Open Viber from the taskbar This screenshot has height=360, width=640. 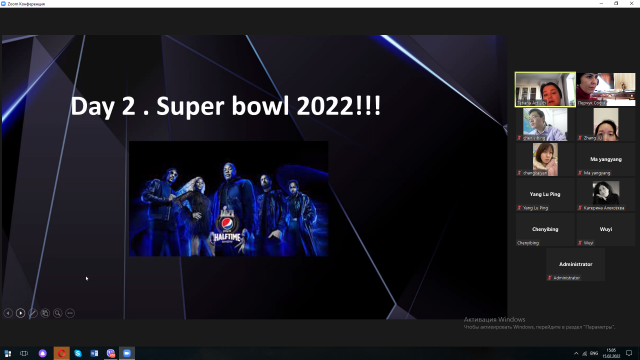[x=111, y=353]
